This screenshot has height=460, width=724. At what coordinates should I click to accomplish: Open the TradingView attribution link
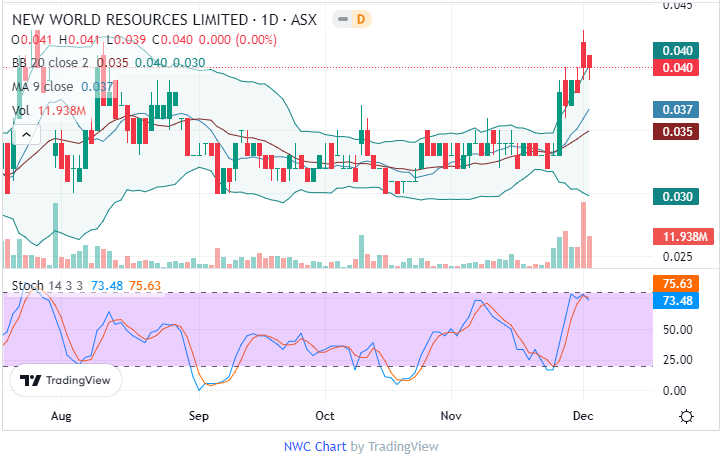point(402,446)
